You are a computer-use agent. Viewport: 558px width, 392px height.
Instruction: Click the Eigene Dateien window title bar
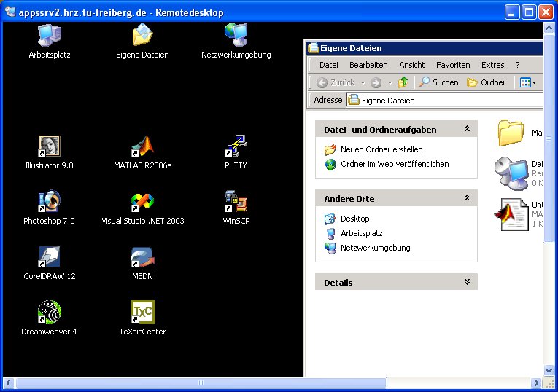[425, 48]
